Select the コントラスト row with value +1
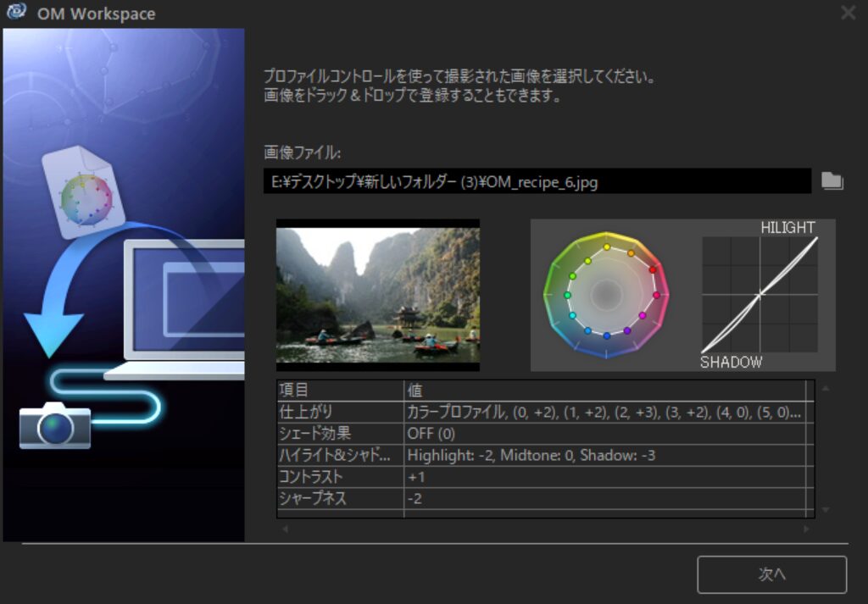 click(541, 477)
